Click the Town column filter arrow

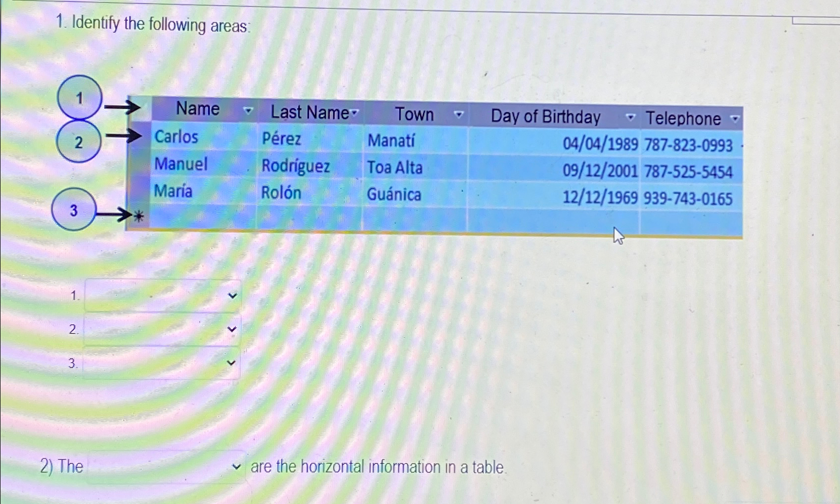pos(459,115)
